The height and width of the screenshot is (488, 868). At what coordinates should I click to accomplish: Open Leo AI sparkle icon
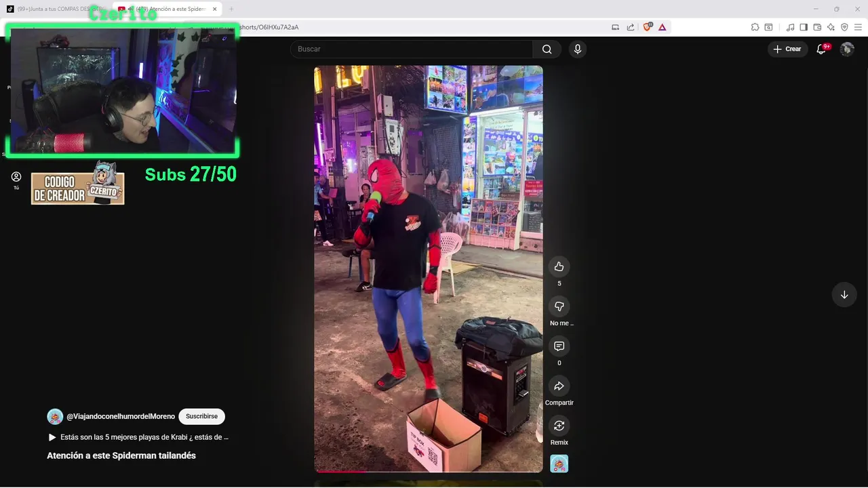click(831, 27)
